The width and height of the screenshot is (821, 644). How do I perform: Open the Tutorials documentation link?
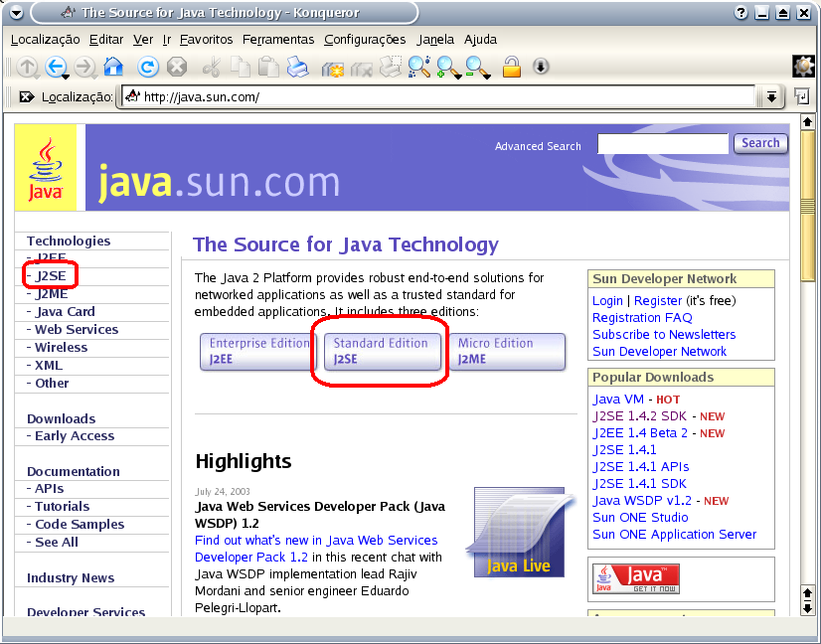click(62, 506)
